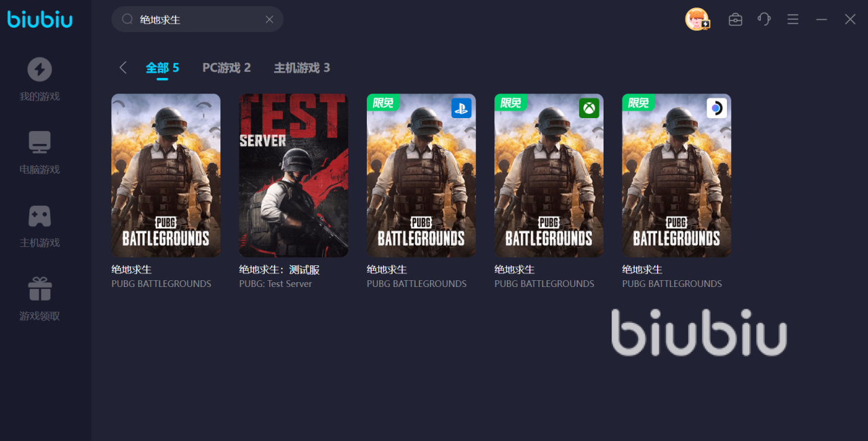Screen dimensions: 868x441
Task: Open customer support headset icon
Action: click(x=764, y=19)
